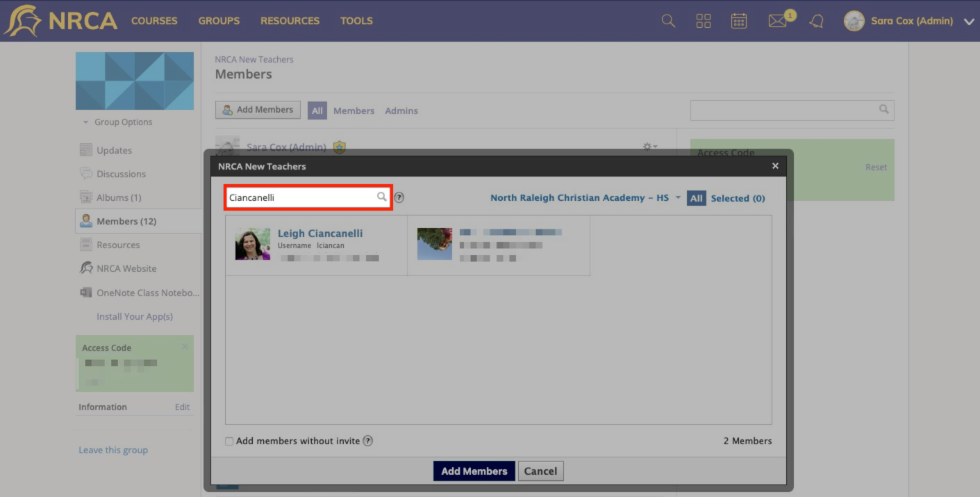The width and height of the screenshot is (980, 497).
Task: Open the apps grid icon in header
Action: pyautogui.click(x=704, y=21)
